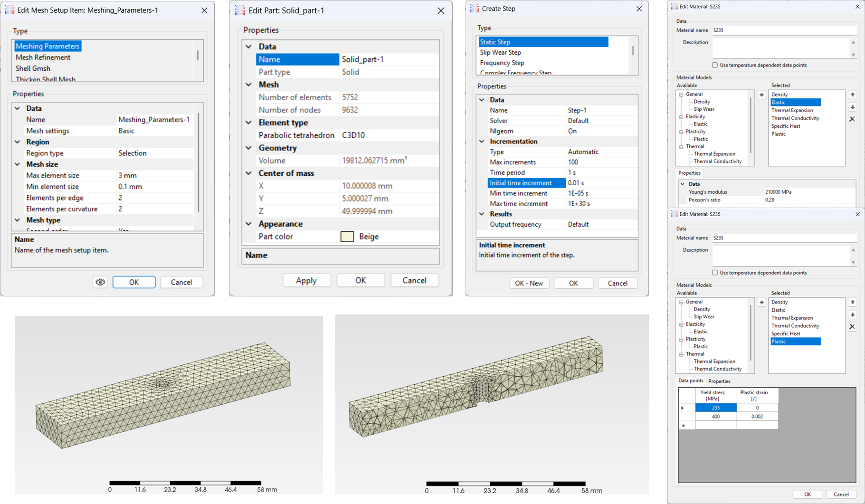Click the add arrow in the material dialog with Elastic highlighted
The height and width of the screenshot is (504, 865).
coord(761,95)
